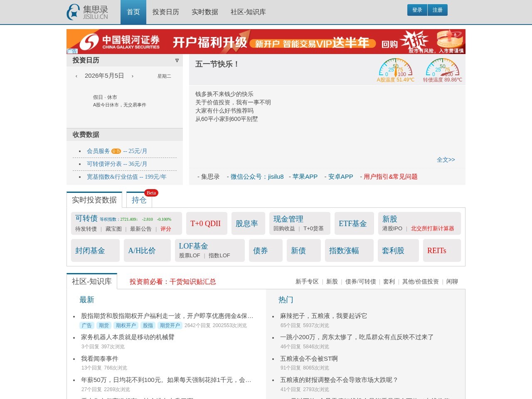Open article 大家有什么好书推荐吗
Image resolution: width=532 pixels, height=399 pixels.
pos(224,111)
